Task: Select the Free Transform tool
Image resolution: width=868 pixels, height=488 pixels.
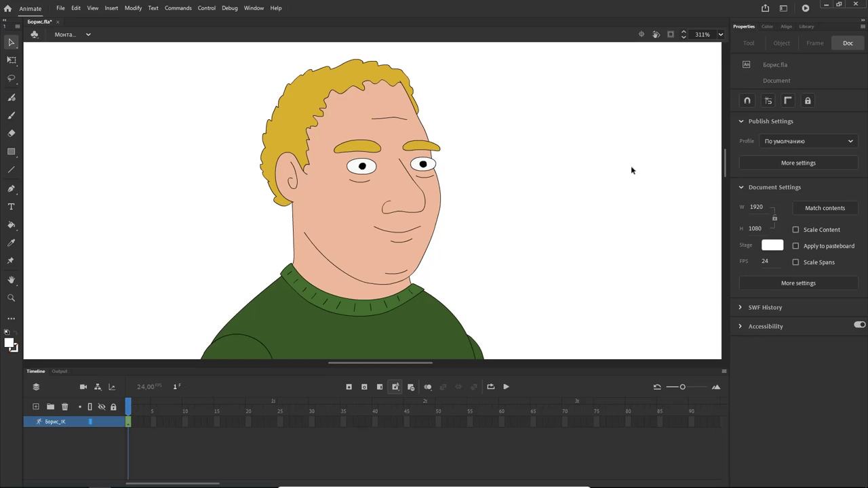Action: pos(12,60)
